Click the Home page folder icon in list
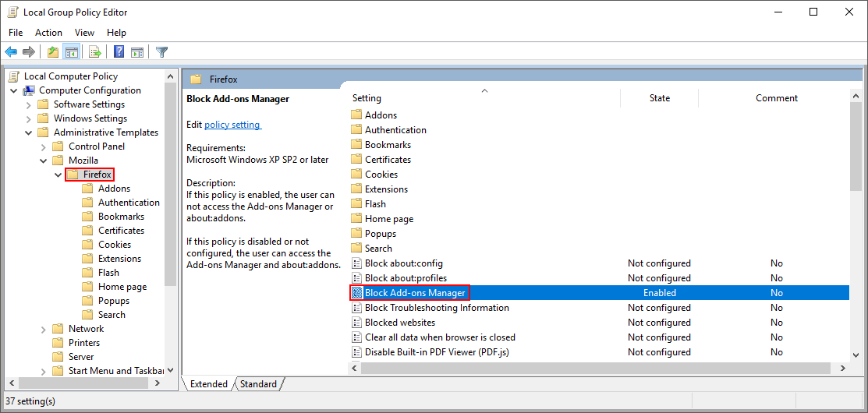The height and width of the screenshot is (413, 868). (356, 219)
